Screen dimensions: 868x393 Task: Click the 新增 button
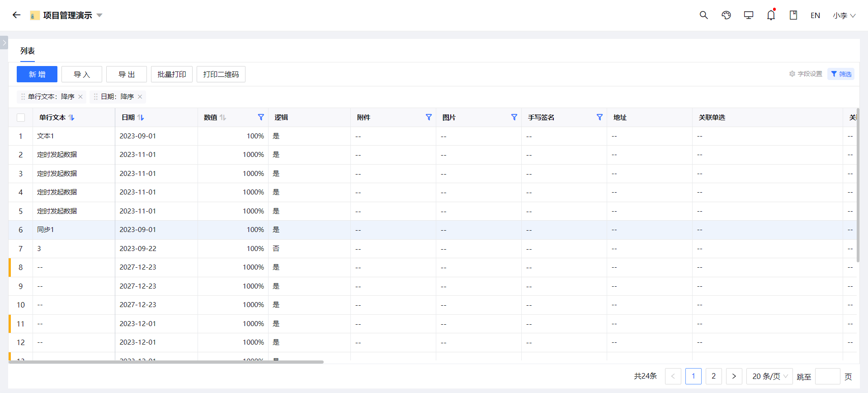tap(37, 74)
